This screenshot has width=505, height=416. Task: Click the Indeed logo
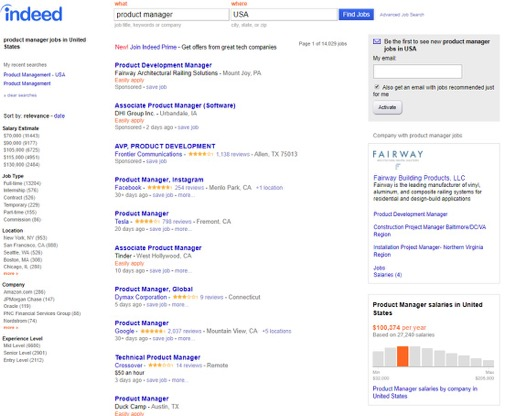tap(32, 13)
